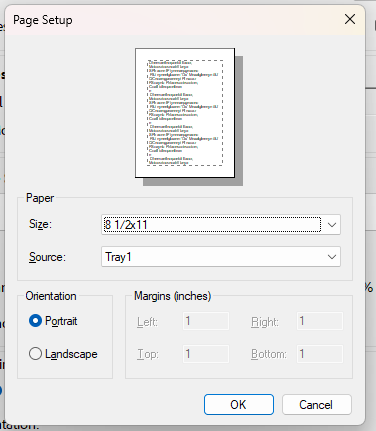Click the Left margin input field
Image resolution: width=376 pixels, height=431 pixels.
(x=206, y=321)
